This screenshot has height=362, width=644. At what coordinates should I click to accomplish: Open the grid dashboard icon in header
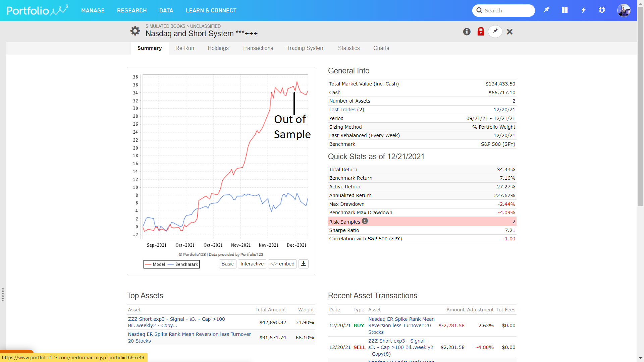coord(565,10)
